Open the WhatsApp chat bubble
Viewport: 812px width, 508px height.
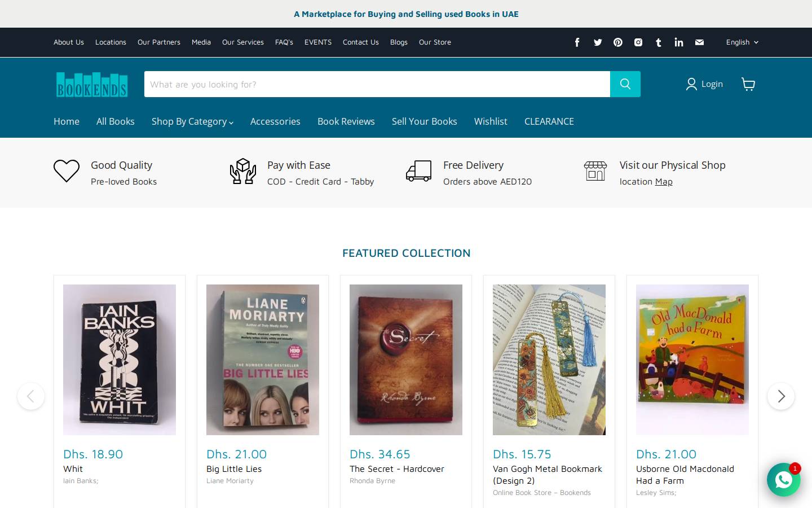(784, 480)
